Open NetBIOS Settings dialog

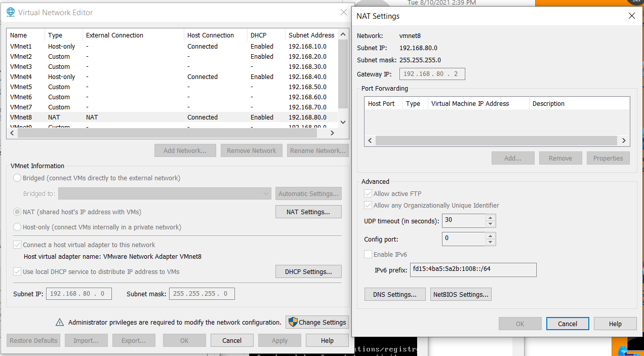461,294
